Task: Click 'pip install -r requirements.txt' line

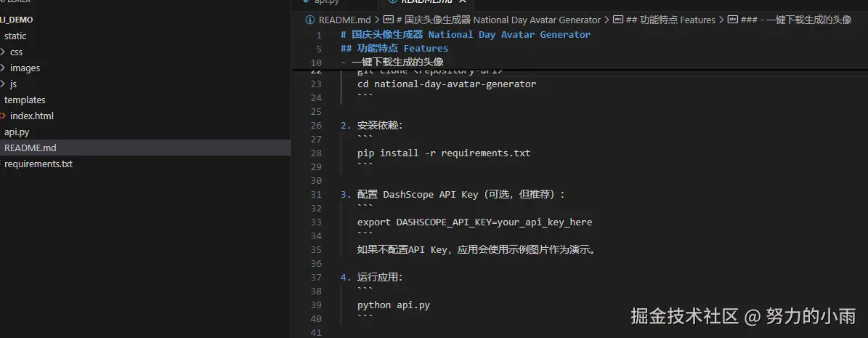Action: pos(444,153)
